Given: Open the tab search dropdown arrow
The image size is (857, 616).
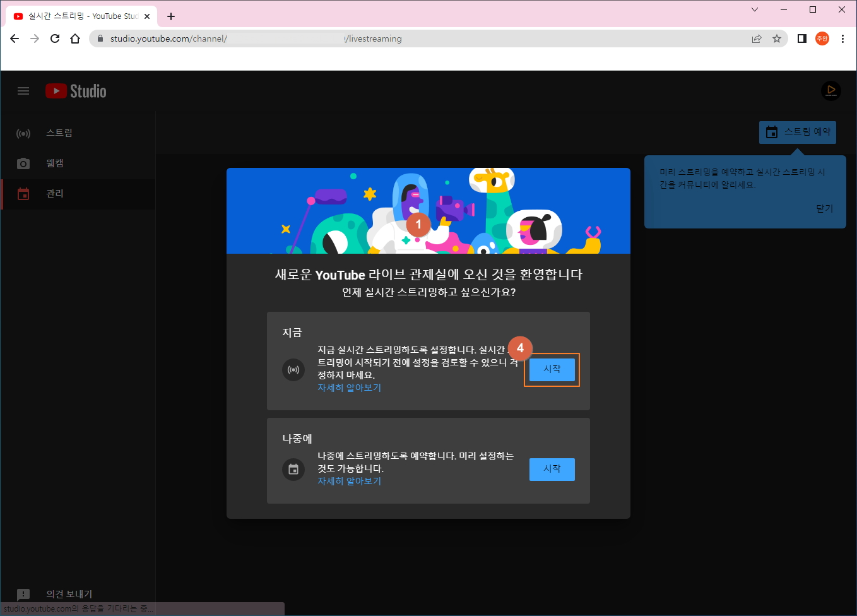Looking at the screenshot, I should [x=755, y=9].
